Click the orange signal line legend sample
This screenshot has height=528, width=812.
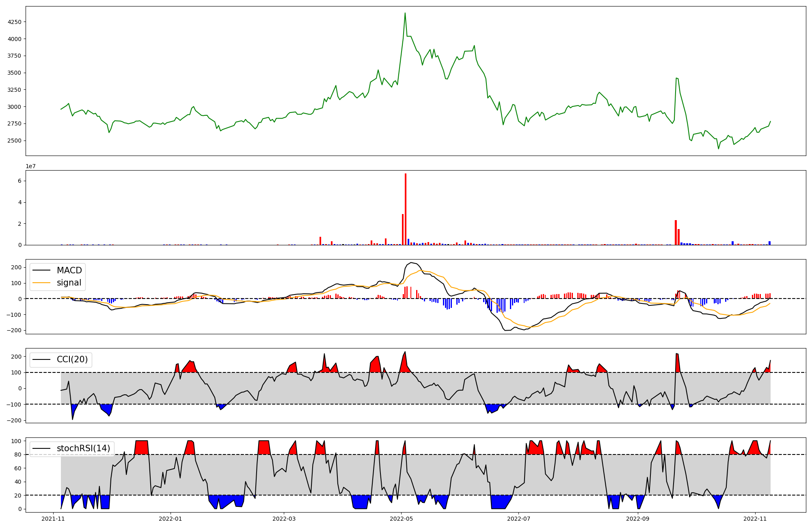point(41,283)
